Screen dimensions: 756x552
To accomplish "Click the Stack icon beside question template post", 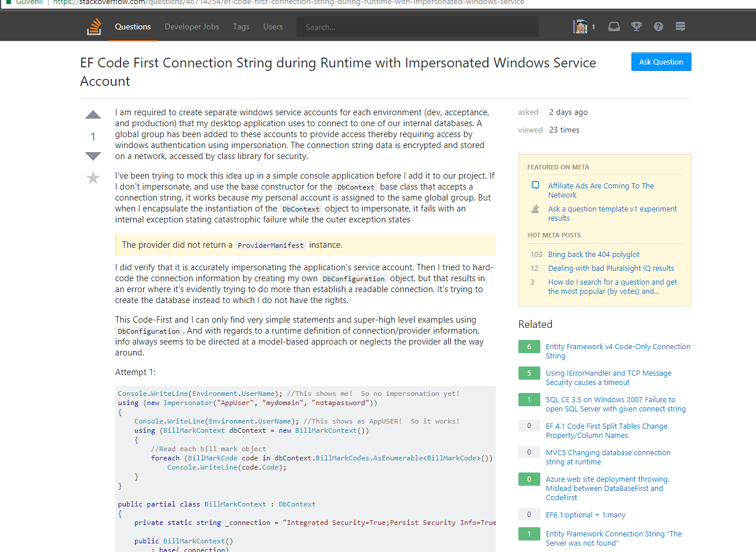I will (535, 209).
